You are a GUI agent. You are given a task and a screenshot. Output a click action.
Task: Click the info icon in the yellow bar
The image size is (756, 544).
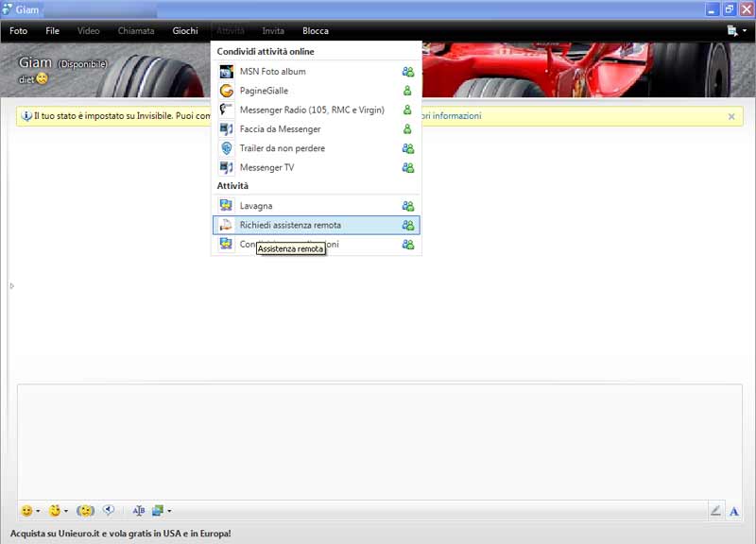click(x=27, y=116)
